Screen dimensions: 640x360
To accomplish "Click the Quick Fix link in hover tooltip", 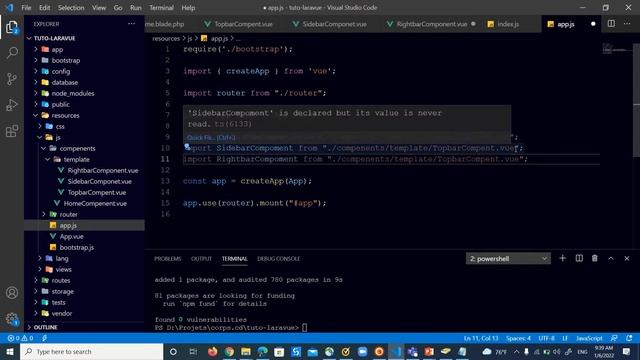I will tap(211, 138).
